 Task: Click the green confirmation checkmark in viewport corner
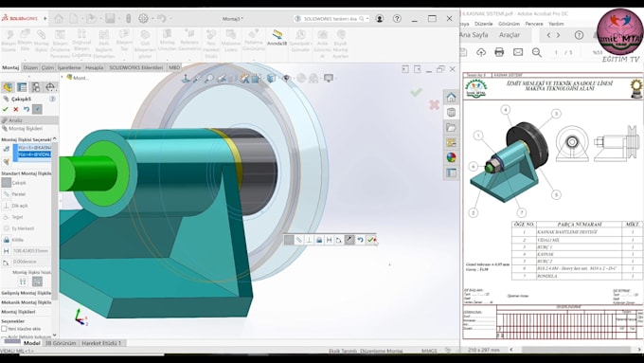(416, 93)
